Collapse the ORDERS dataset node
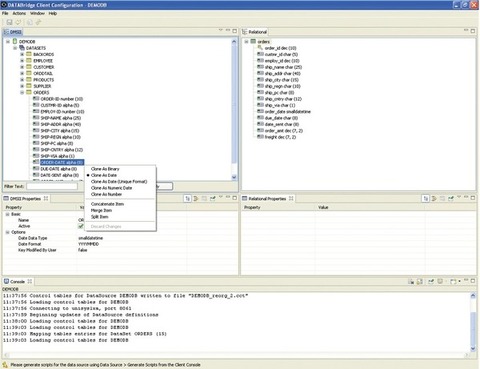Viewport: 480px width, 369px height. 22,92
